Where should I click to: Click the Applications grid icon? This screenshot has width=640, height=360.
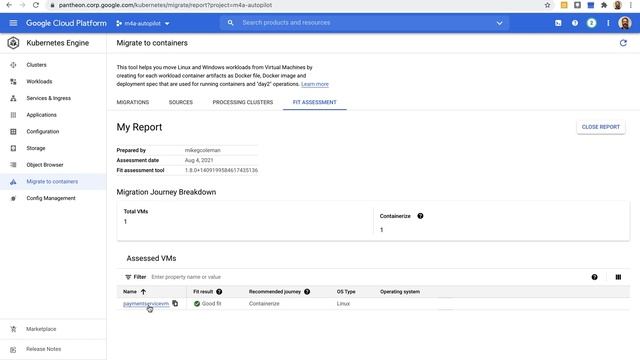[13, 115]
